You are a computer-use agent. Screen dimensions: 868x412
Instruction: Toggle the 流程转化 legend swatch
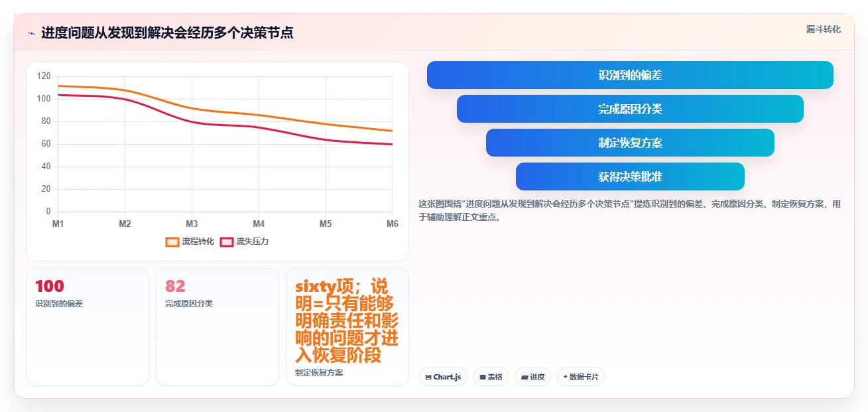[x=172, y=241]
